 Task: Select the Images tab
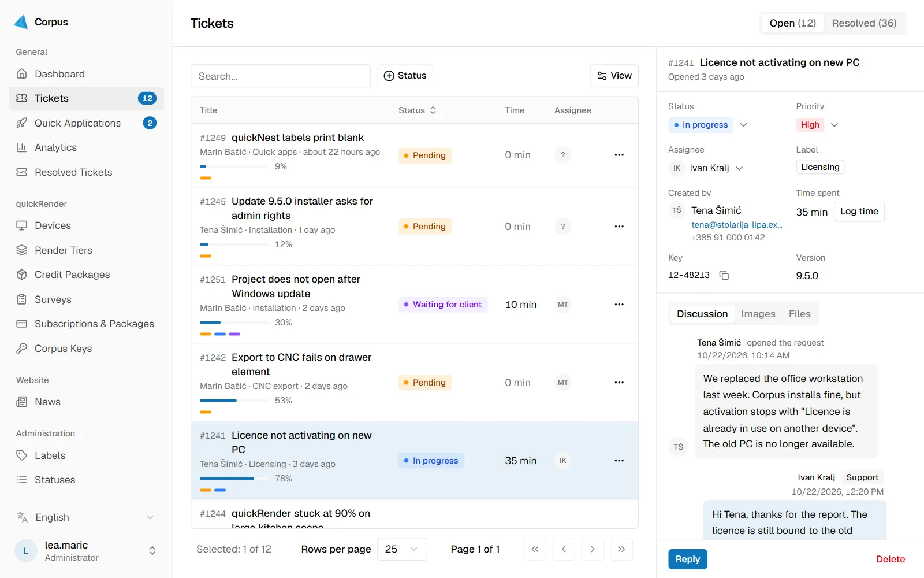(x=758, y=314)
